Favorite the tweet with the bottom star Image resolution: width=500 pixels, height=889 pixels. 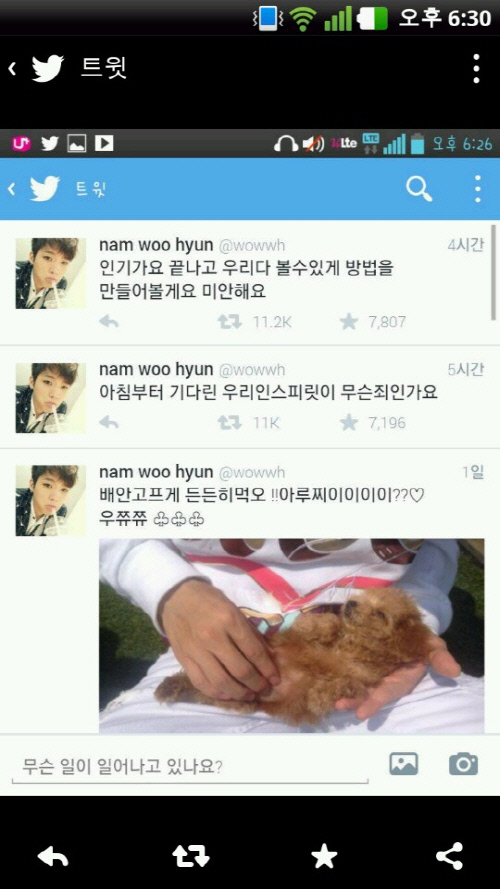(324, 856)
